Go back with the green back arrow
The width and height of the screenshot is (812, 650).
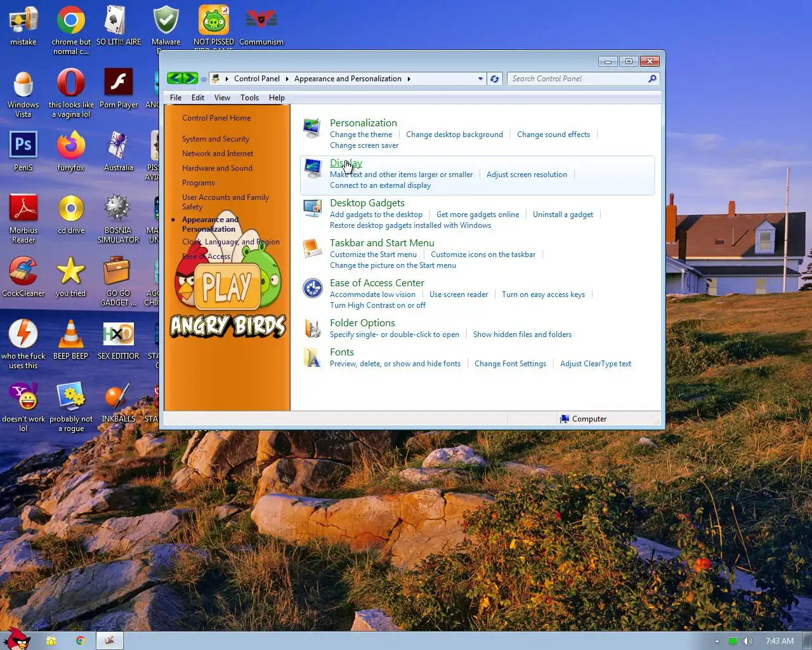point(174,78)
